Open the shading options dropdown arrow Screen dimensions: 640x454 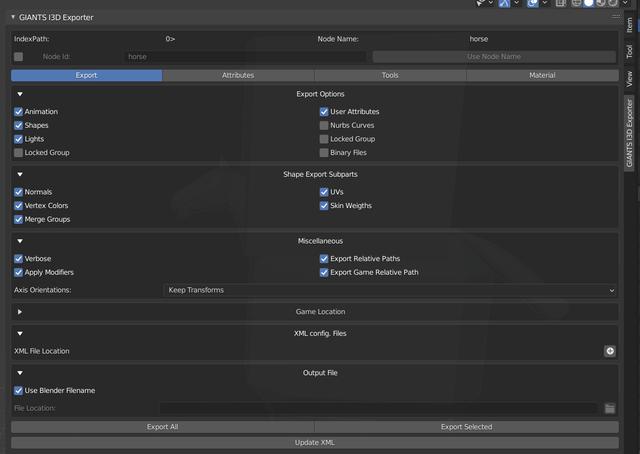(625, 3)
